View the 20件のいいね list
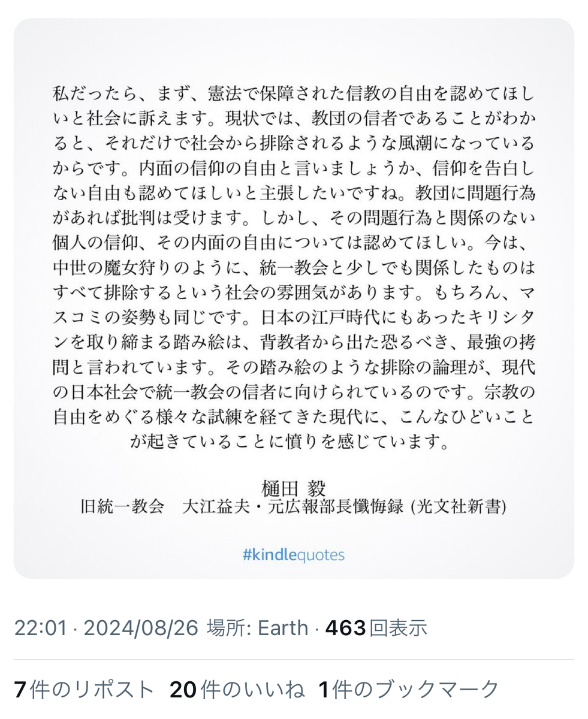The image size is (588, 719). tap(237, 690)
